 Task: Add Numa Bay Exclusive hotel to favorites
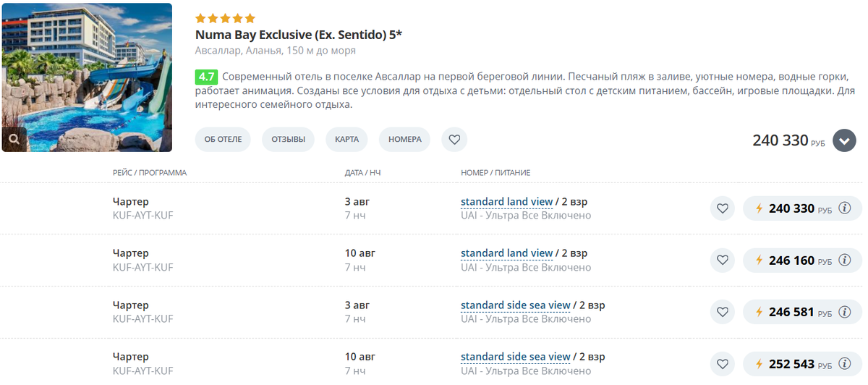[454, 140]
